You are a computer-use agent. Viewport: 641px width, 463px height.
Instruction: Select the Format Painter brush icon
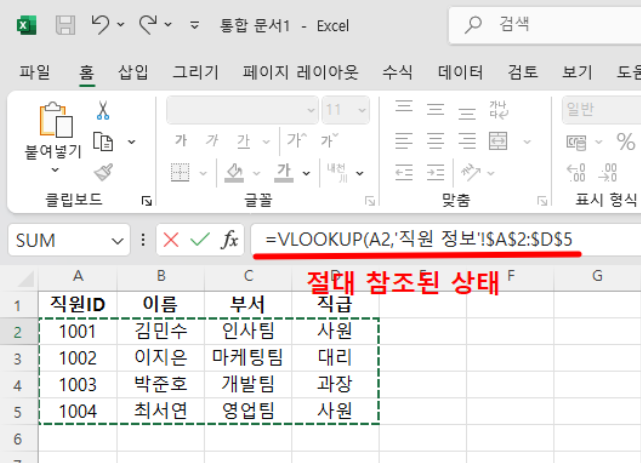click(103, 171)
